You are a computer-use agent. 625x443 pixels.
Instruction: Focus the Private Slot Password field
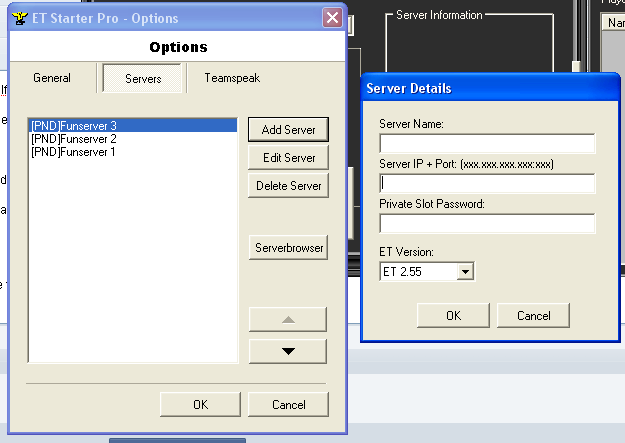point(487,223)
